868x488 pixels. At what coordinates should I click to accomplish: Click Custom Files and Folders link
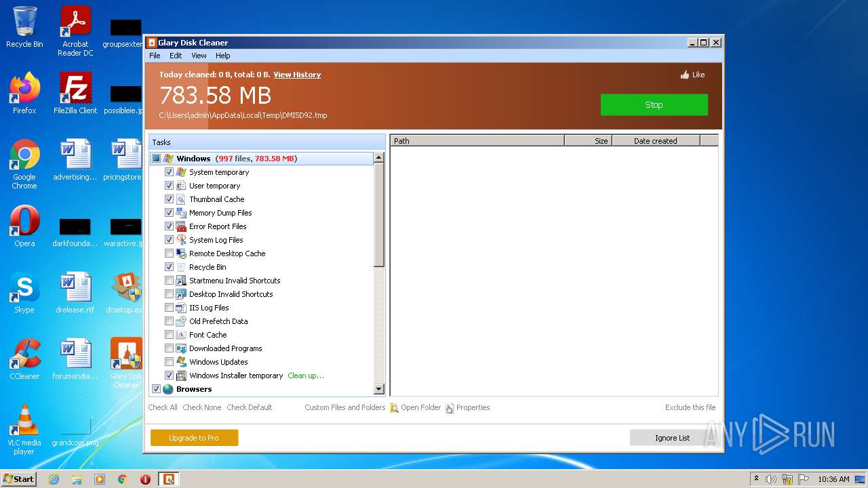[x=344, y=407]
